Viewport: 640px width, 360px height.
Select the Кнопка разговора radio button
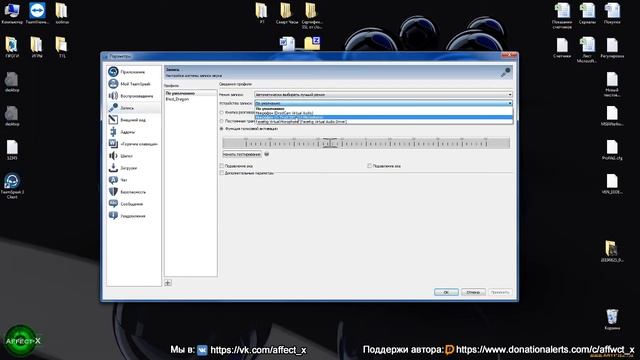[222, 112]
